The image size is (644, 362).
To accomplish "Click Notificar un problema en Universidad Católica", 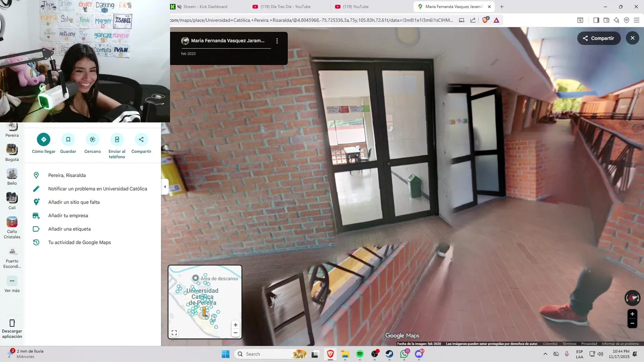I will [x=93, y=189].
